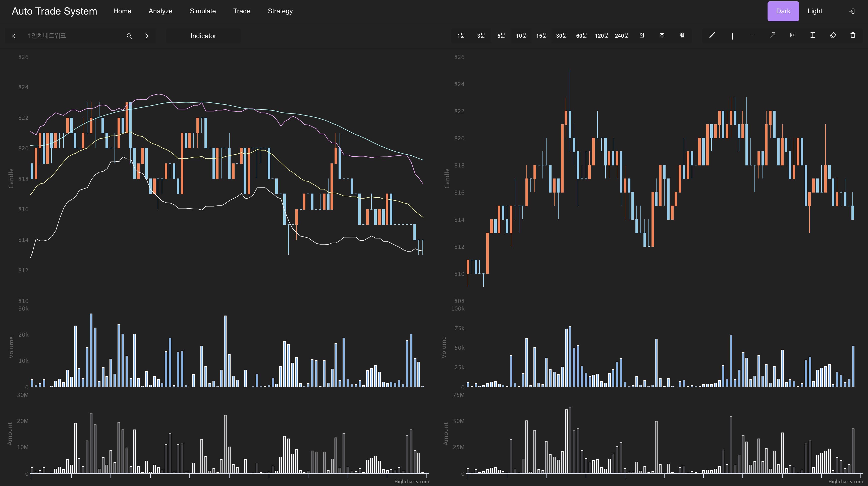Go to previous stock with left chevron

tap(14, 36)
